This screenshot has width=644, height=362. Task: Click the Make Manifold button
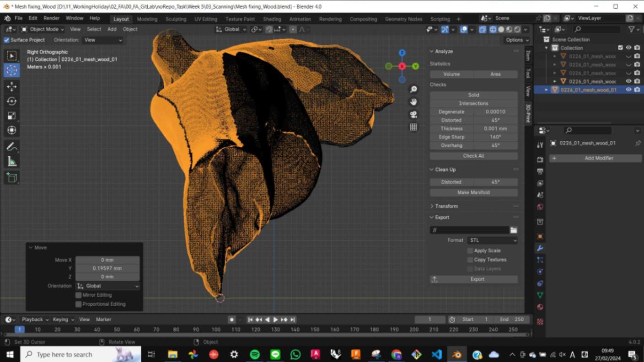point(473,192)
